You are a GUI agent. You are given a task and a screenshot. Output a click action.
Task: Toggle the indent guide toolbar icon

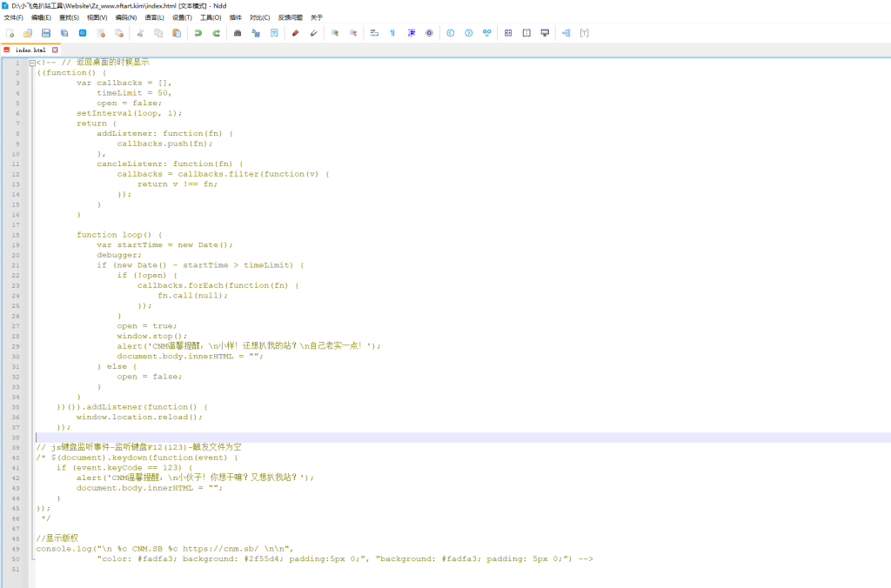point(411,33)
